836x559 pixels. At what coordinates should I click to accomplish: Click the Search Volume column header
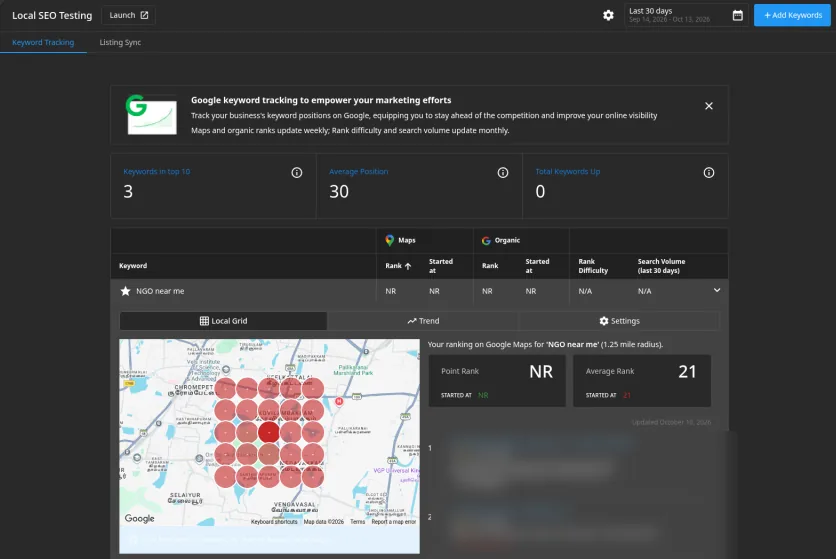point(661,266)
